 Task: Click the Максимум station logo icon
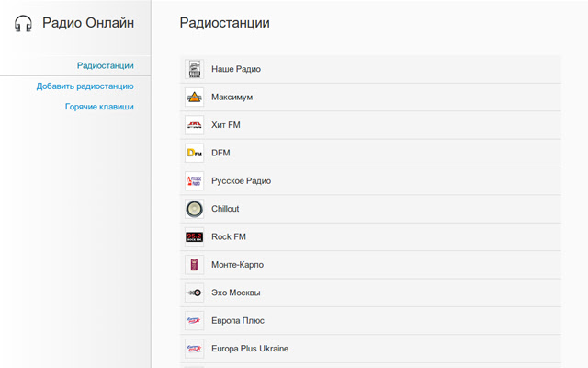(194, 98)
